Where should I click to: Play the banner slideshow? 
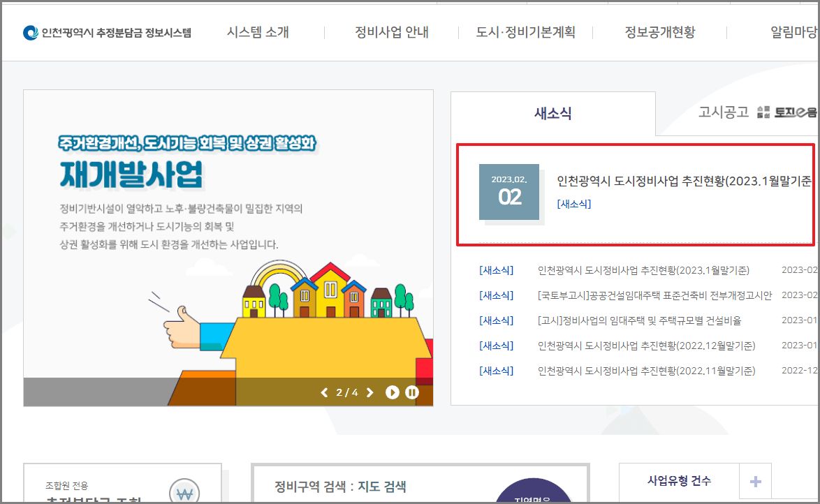tap(394, 392)
